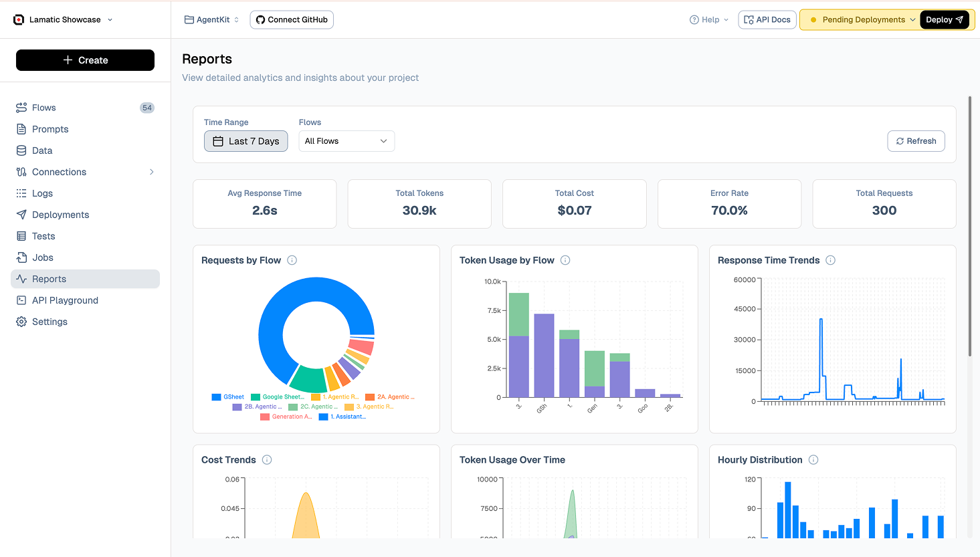The height and width of the screenshot is (557, 980).
Task: Click the Error Rate value "70.0%"
Action: pos(729,211)
